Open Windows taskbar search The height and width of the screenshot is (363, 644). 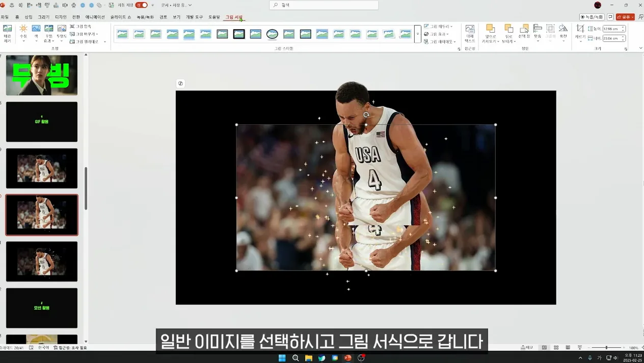point(296,358)
